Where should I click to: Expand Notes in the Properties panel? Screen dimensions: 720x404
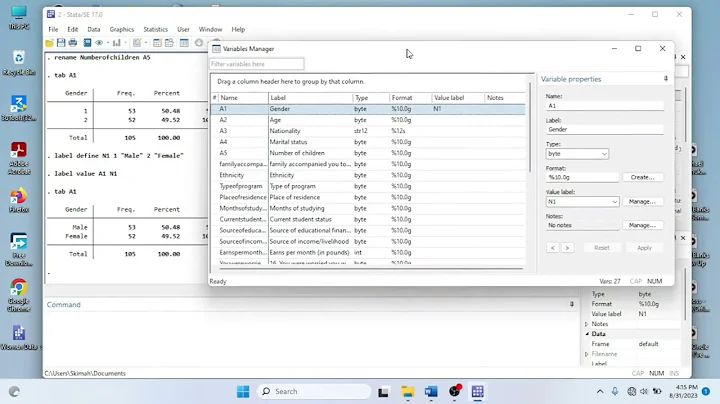(586, 324)
